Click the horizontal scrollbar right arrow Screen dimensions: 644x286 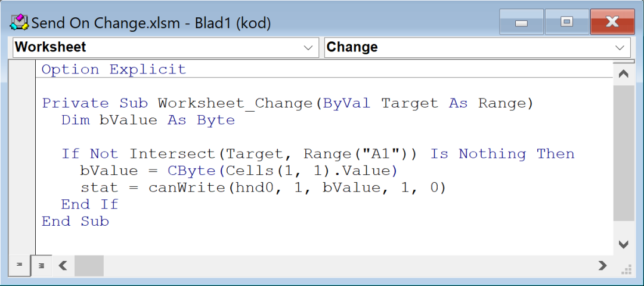pos(602,266)
